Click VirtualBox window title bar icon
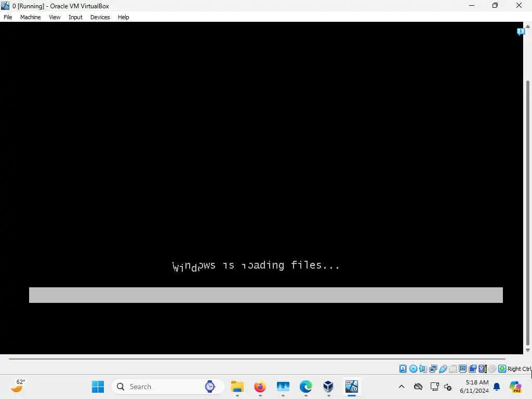This screenshot has width=532, height=399. (5, 5)
